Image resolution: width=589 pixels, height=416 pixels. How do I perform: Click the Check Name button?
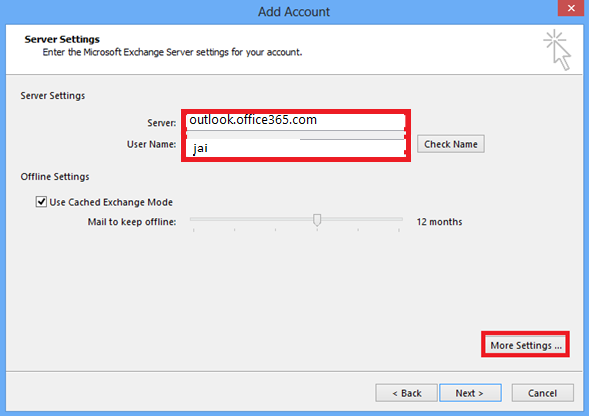tap(451, 144)
